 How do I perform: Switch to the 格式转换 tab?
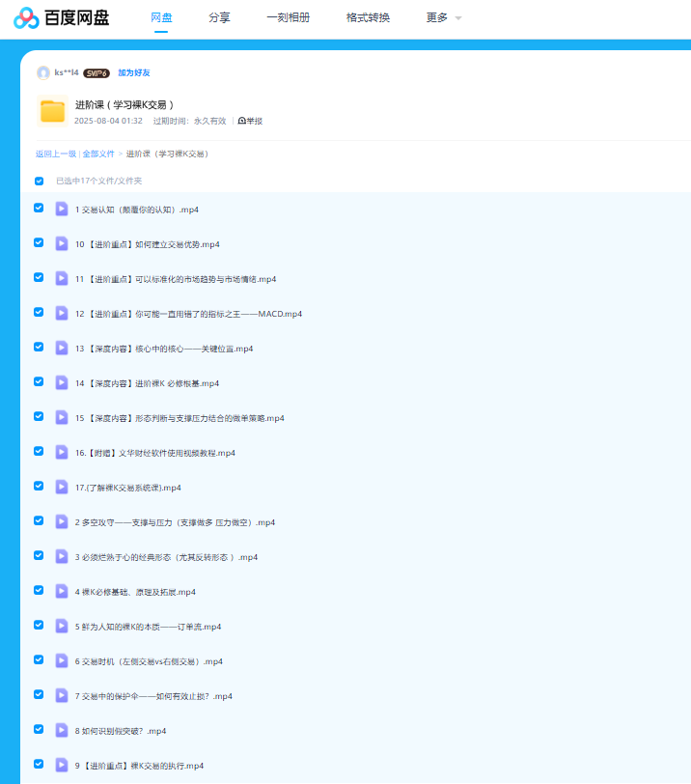[x=369, y=17]
